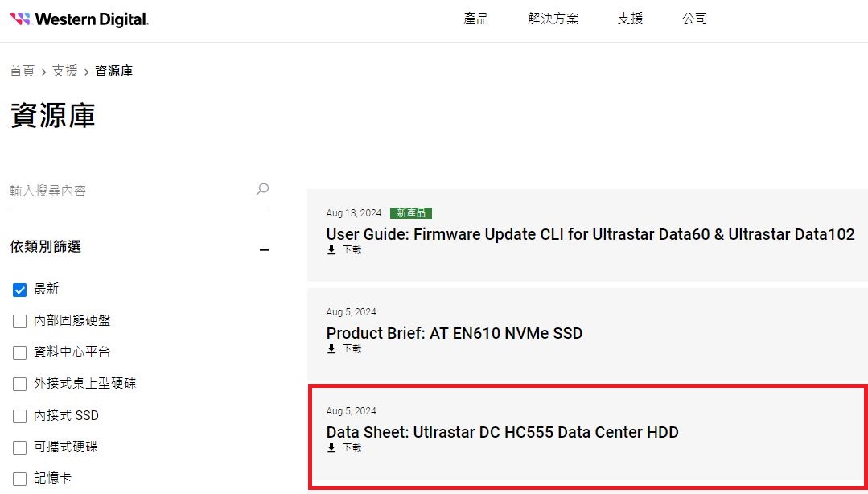Open the 支援 navigation menu
The height and width of the screenshot is (494, 868).
(630, 19)
